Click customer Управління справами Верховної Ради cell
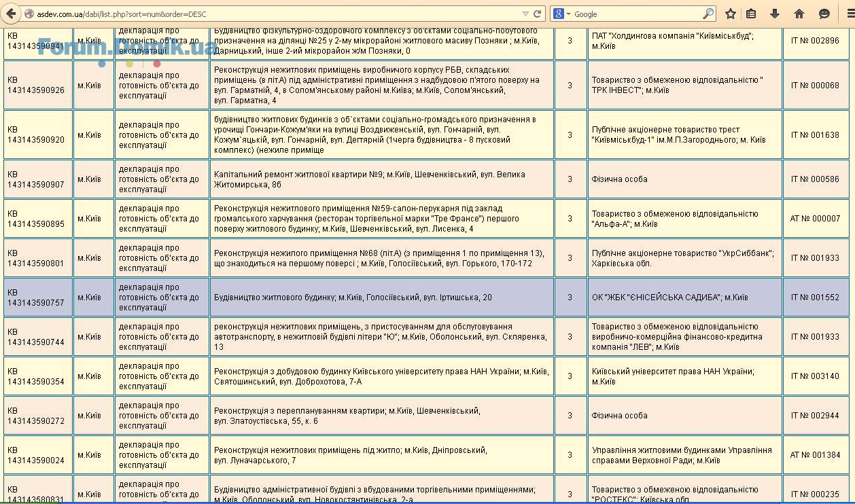855x504 pixels. click(x=684, y=455)
